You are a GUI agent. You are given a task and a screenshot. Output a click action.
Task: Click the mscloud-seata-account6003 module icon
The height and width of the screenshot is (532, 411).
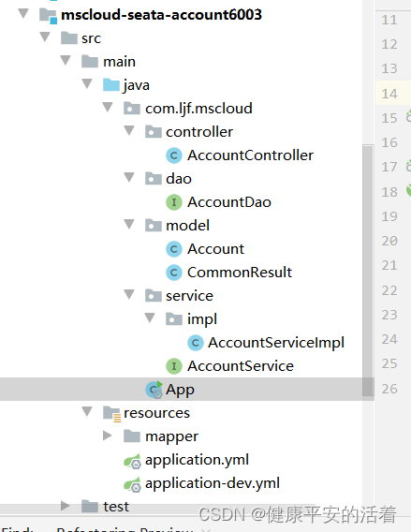click(x=48, y=16)
